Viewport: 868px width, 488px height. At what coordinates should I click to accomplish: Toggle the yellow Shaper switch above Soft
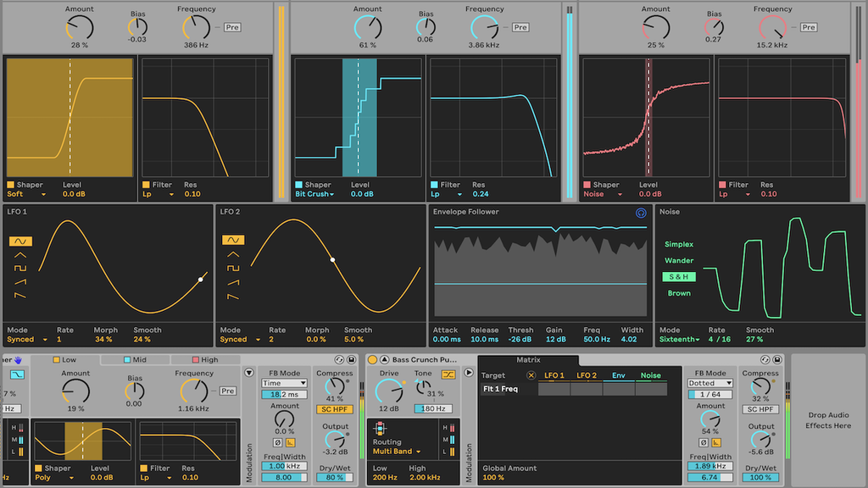point(11,185)
